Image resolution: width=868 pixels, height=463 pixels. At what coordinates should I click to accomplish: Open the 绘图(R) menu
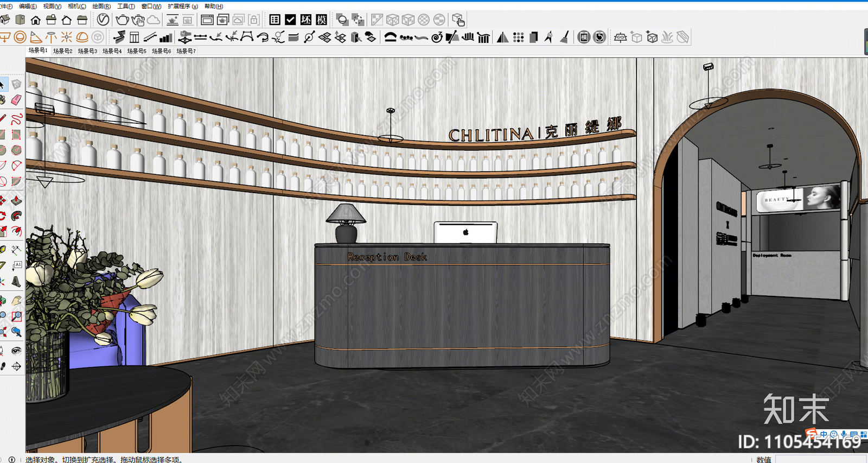(101, 7)
